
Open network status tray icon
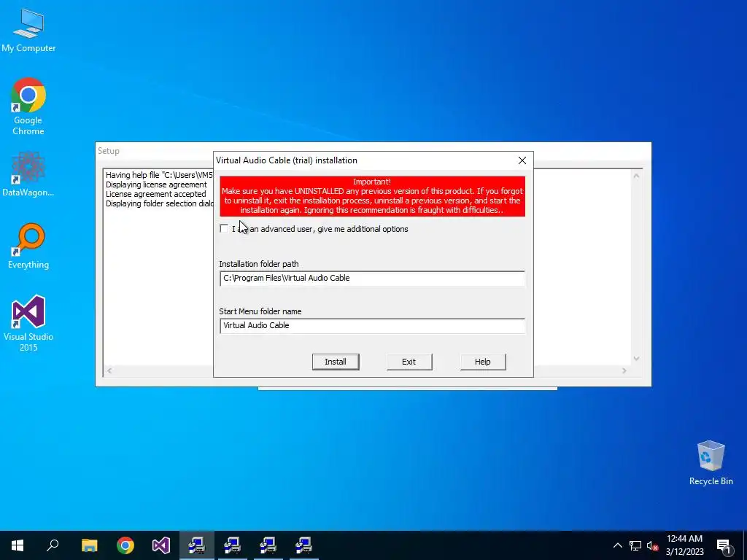[635, 545]
